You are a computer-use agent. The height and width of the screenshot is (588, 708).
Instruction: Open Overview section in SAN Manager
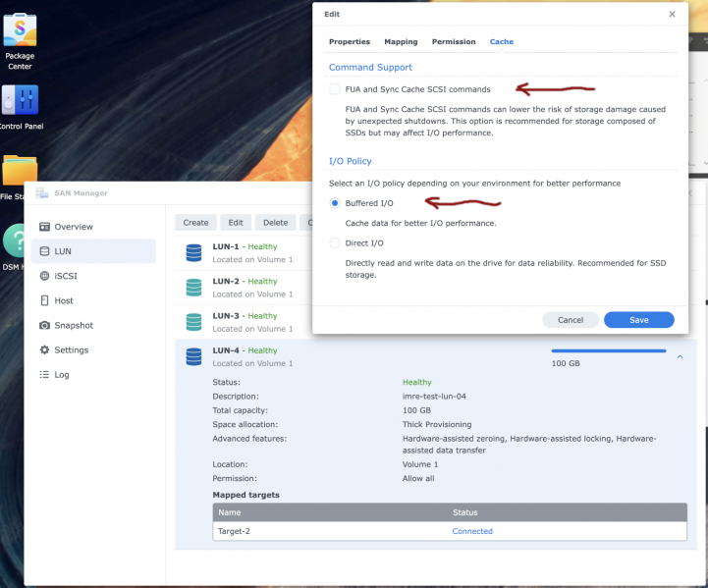click(x=93, y=227)
